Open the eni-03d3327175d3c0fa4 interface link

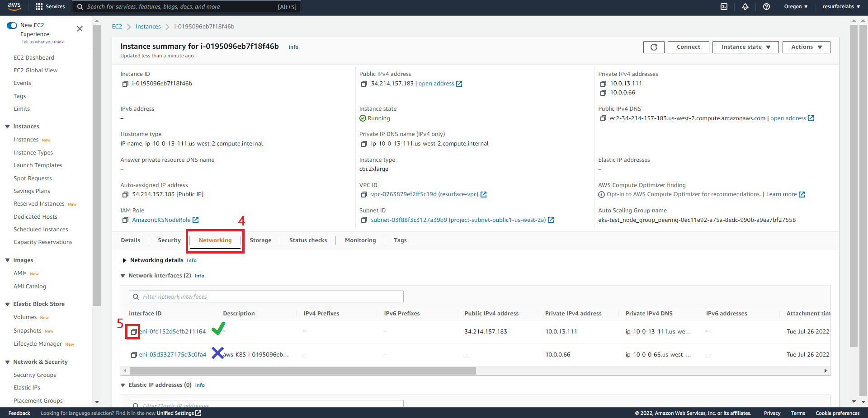click(x=173, y=355)
